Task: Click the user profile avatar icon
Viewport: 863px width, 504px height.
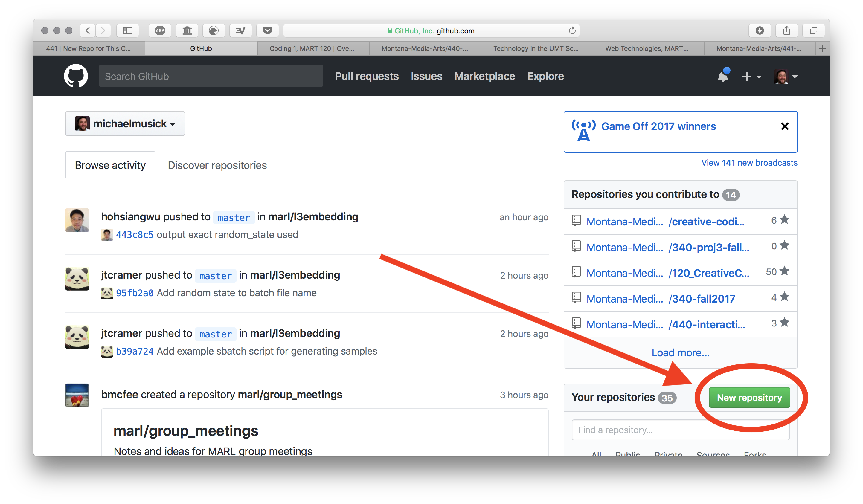Action: [781, 76]
